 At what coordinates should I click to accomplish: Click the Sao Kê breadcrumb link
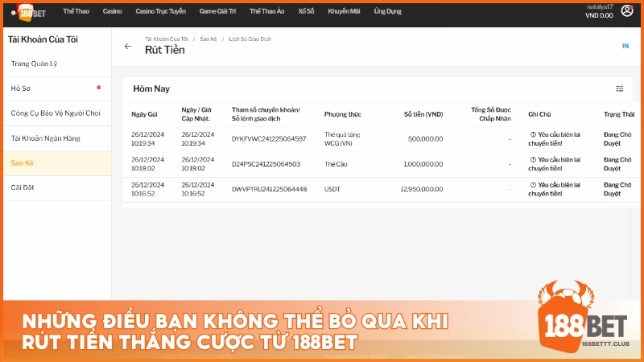click(x=208, y=39)
